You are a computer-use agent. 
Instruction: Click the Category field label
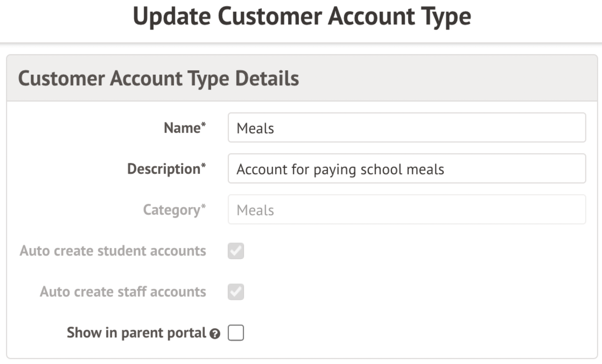(171, 210)
